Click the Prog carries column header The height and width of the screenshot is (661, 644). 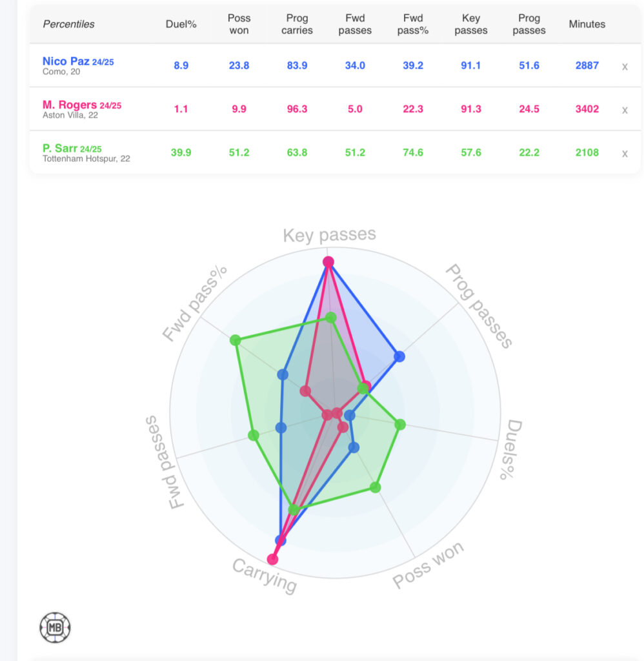[x=297, y=24]
